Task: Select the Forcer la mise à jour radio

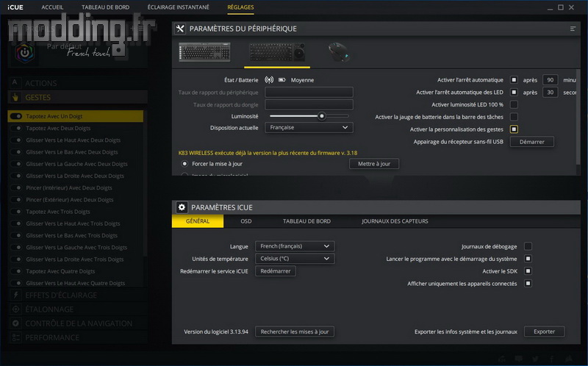Action: [x=184, y=164]
